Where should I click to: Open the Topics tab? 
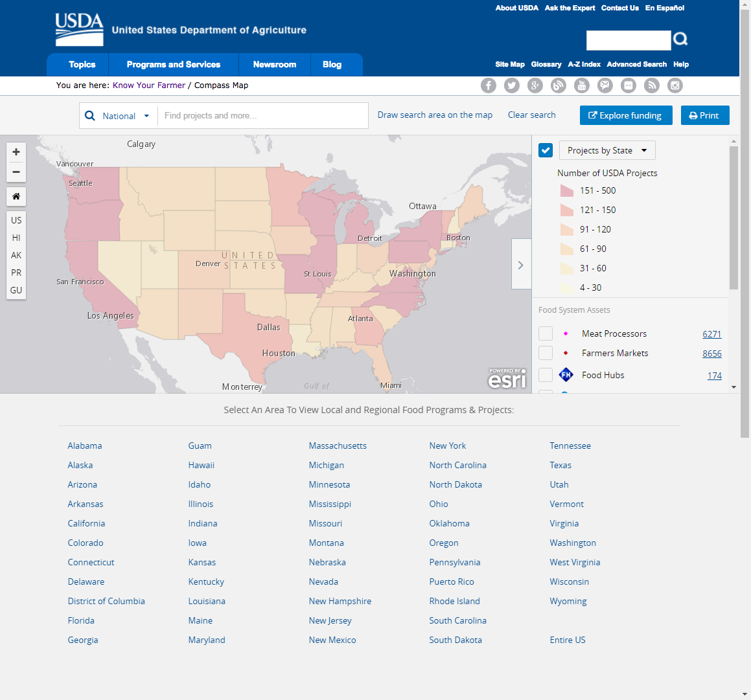click(x=82, y=65)
